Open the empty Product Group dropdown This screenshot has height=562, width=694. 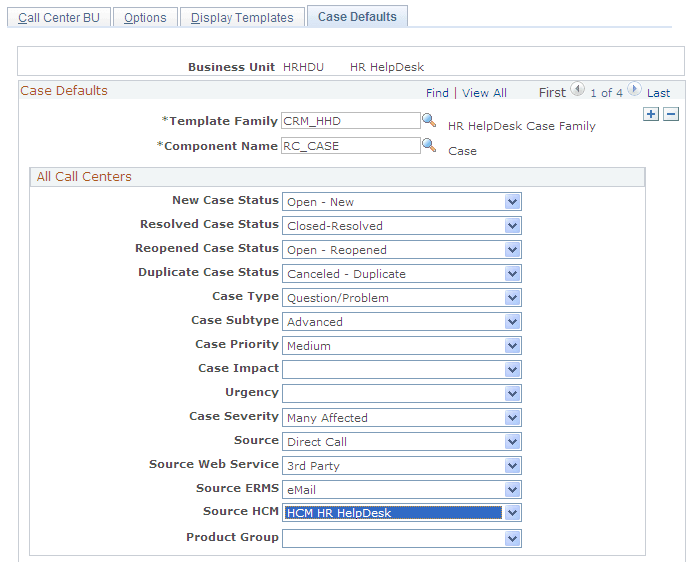(x=402, y=539)
